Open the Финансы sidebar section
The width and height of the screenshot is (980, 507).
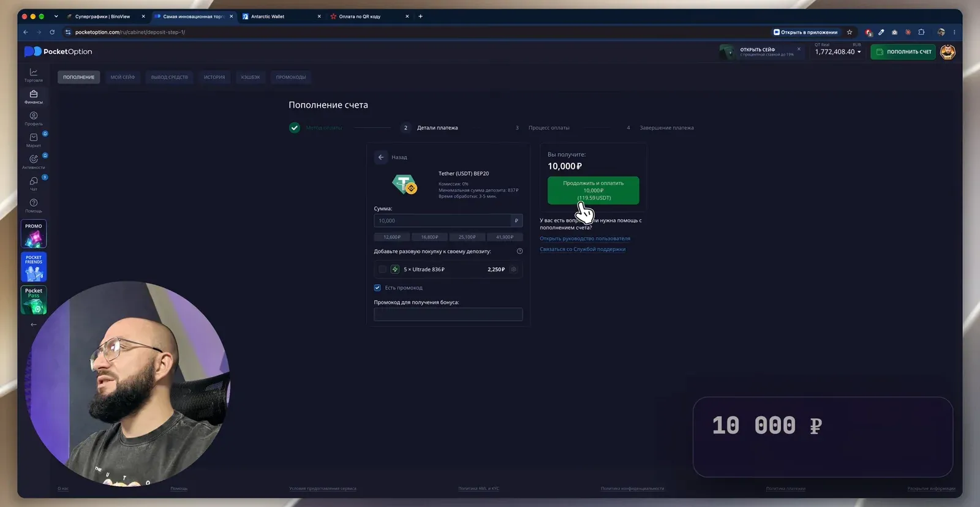point(34,97)
